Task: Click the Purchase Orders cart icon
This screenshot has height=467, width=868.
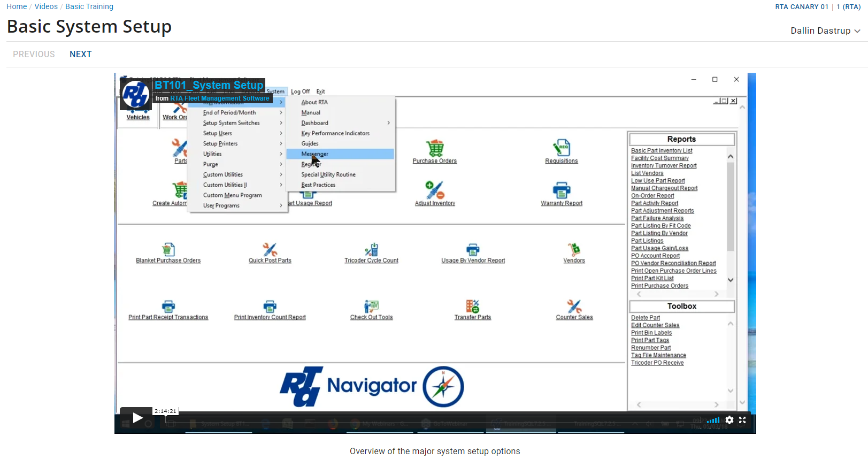Action: tap(435, 148)
